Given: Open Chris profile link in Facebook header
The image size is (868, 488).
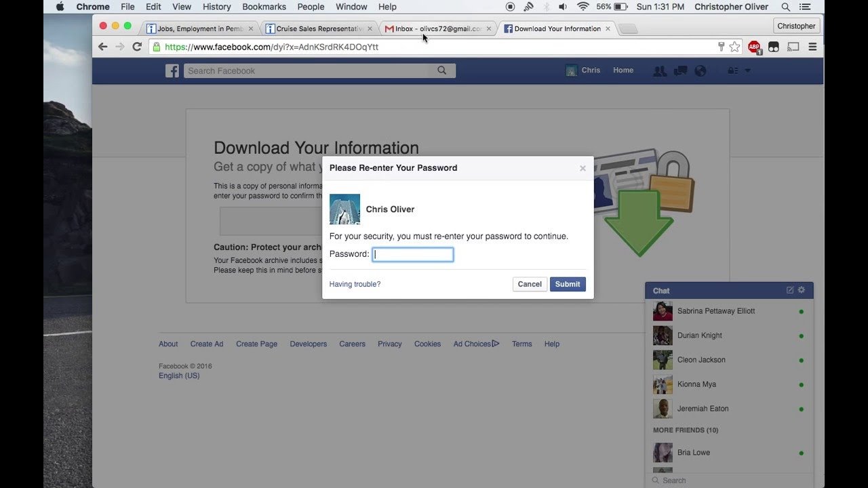Looking at the screenshot, I should [583, 70].
